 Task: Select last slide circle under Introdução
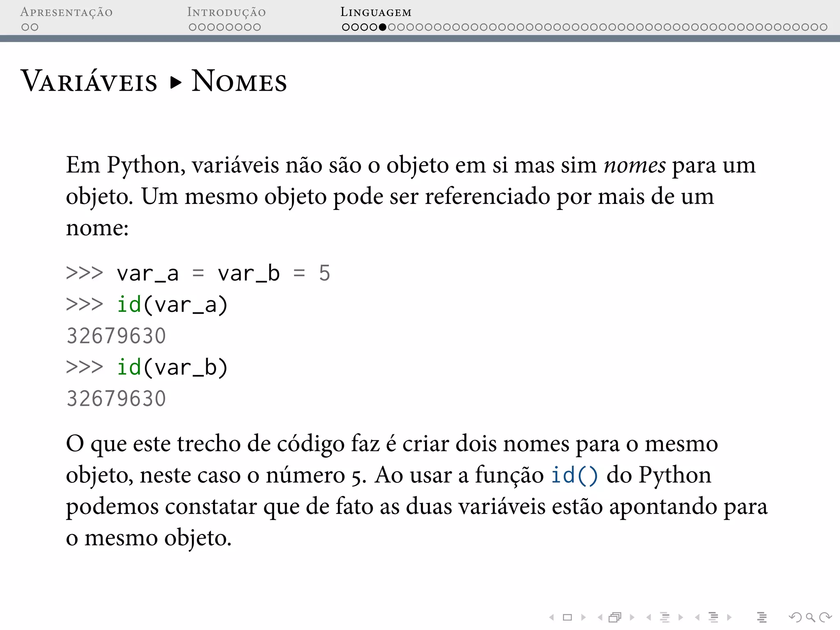[x=257, y=27]
